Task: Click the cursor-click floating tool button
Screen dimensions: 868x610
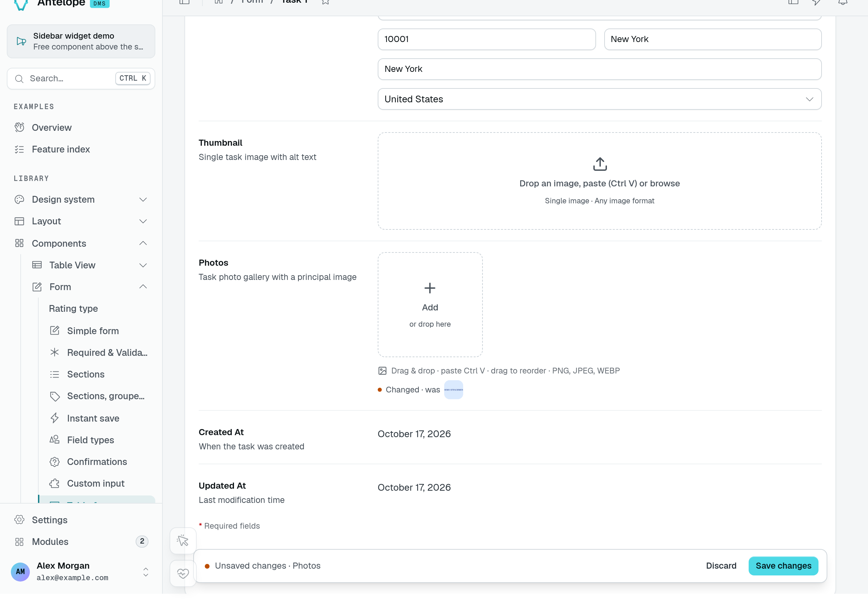Action: tap(183, 541)
